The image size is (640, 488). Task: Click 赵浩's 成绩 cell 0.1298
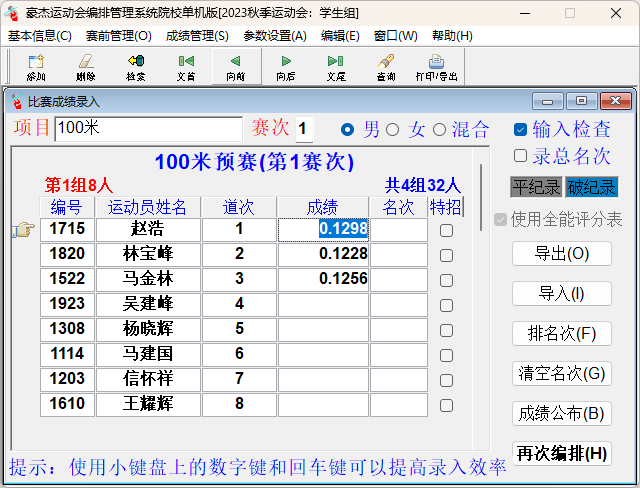pyautogui.click(x=323, y=230)
